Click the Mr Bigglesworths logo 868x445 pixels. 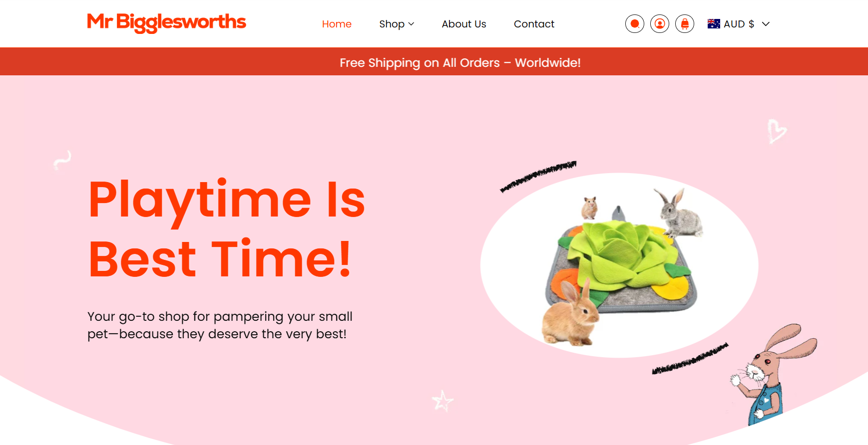pos(167,22)
